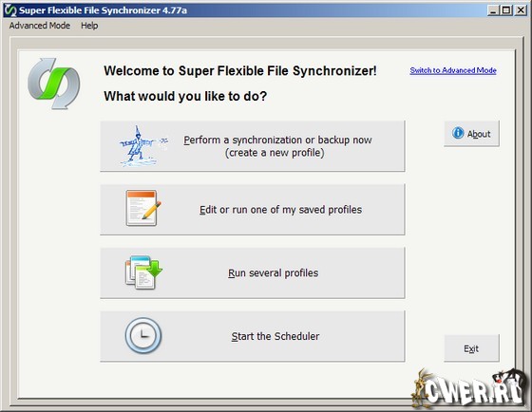The width and height of the screenshot is (532, 412).
Task: Click the title bar application icon
Action: pos(10,10)
